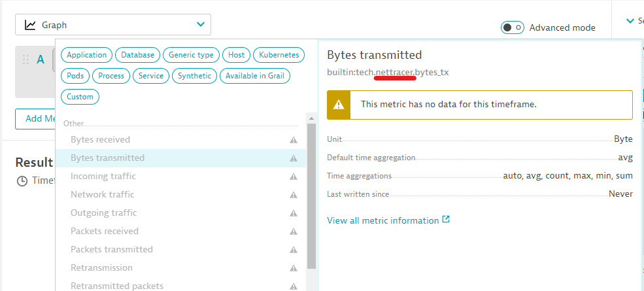Click the drag handle beside metric A
Screen dimensions: 644x291
pyautogui.click(x=26, y=60)
